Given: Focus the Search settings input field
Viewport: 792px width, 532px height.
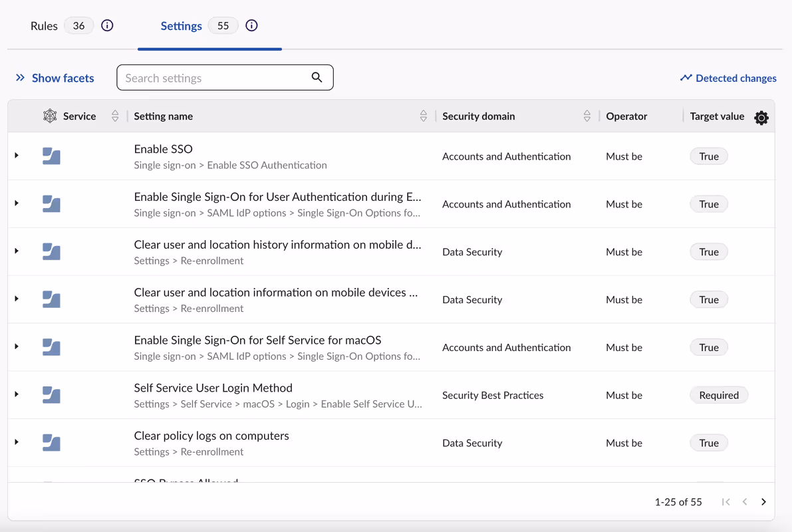Looking at the screenshot, I should 213,78.
